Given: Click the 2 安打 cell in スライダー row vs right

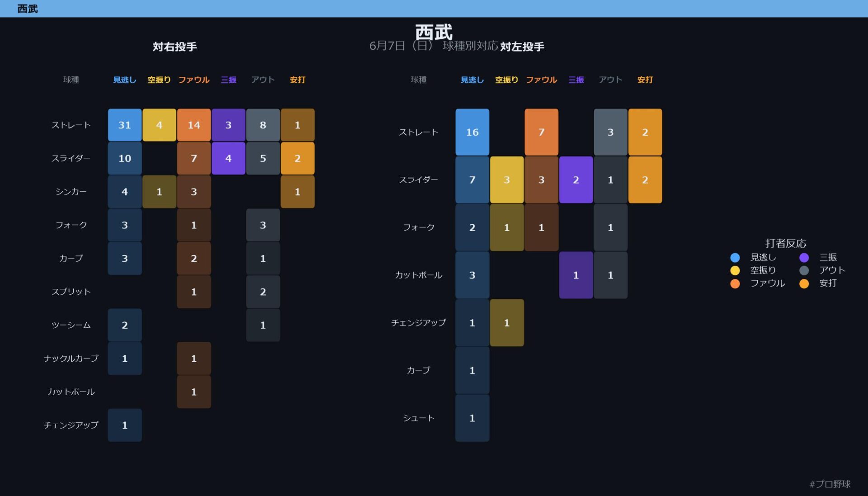Looking at the screenshot, I should click(297, 158).
